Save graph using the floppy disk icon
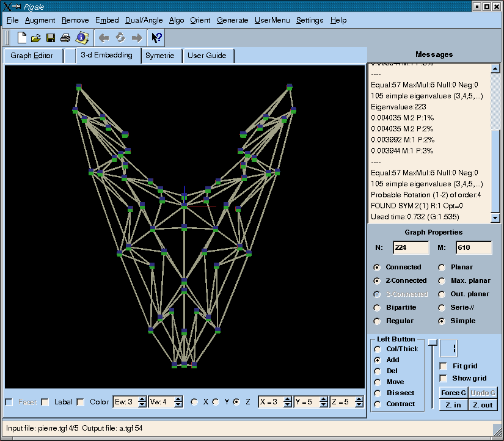This screenshot has width=504, height=441. tap(51, 38)
